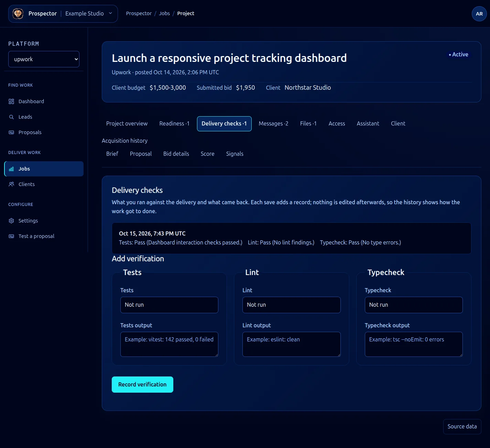Click the Test a proposal icon
The height and width of the screenshot is (448, 490).
coord(11,236)
